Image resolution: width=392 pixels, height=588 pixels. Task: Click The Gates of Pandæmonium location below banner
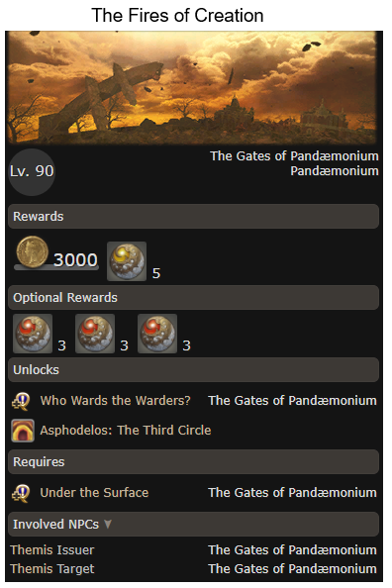(x=294, y=156)
